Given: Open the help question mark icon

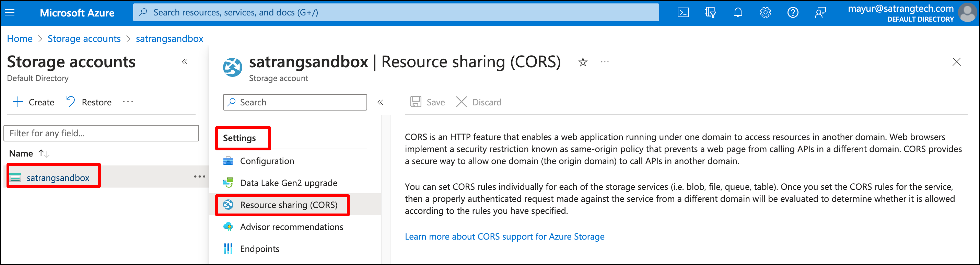Looking at the screenshot, I should pyautogui.click(x=793, y=13).
